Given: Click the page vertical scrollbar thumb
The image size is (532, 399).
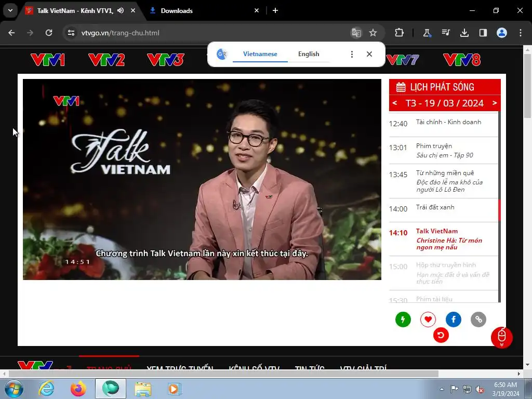Looking at the screenshot, I should click(x=527, y=86).
